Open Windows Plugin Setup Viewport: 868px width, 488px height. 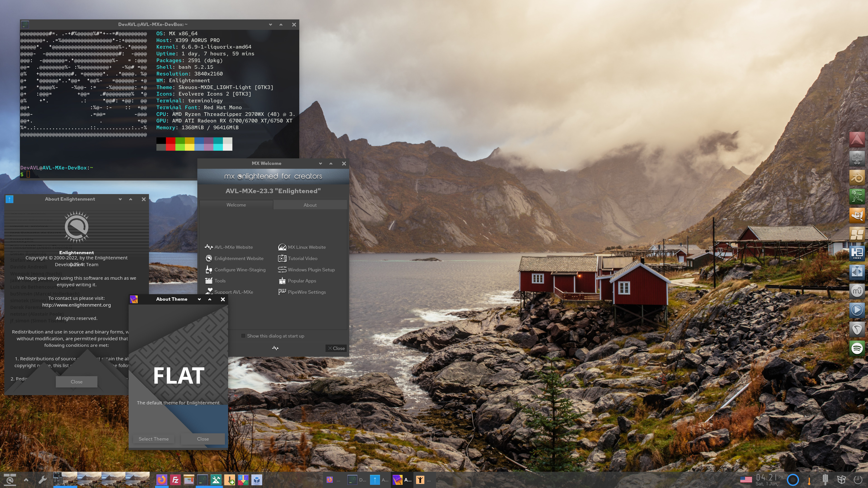(x=306, y=270)
